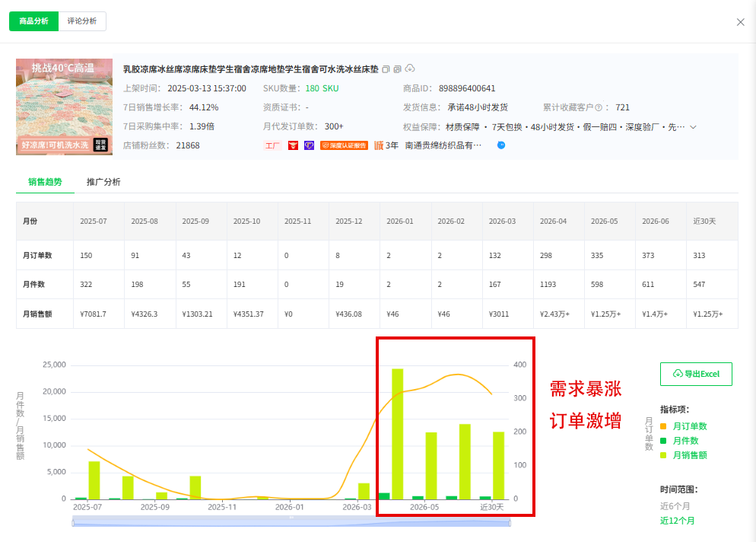
Task: Toggle the 月销售额 legend item
Action: pyautogui.click(x=690, y=455)
